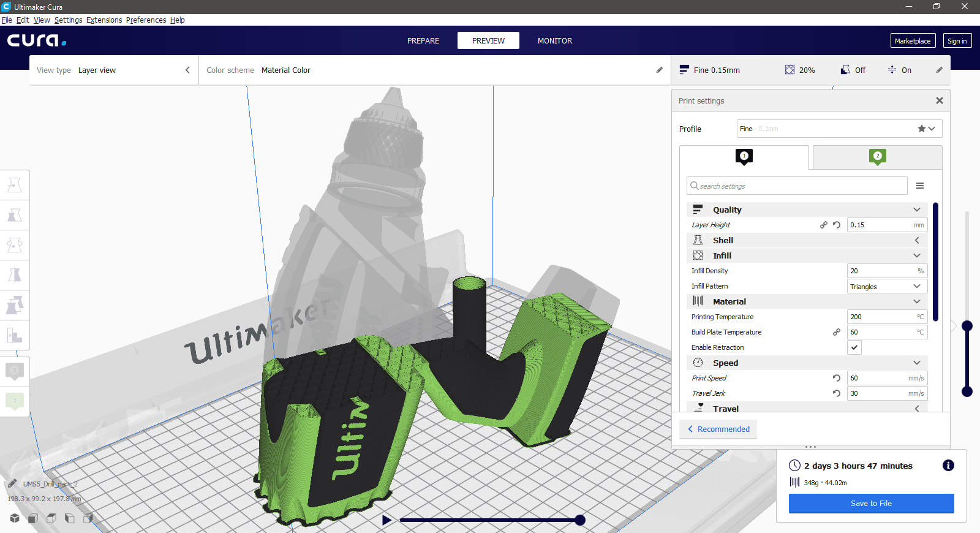The height and width of the screenshot is (533, 980).
Task: Open the View menu
Action: pyautogui.click(x=42, y=20)
